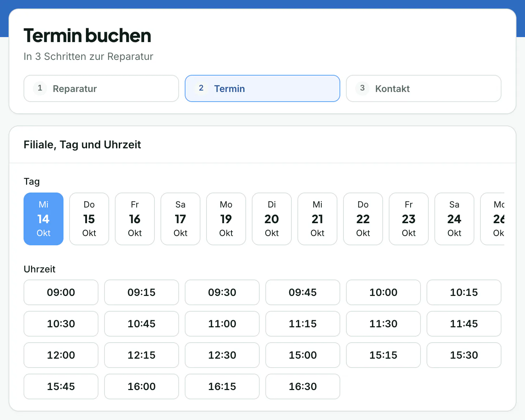Select Mi 14 Okt day

point(44,219)
